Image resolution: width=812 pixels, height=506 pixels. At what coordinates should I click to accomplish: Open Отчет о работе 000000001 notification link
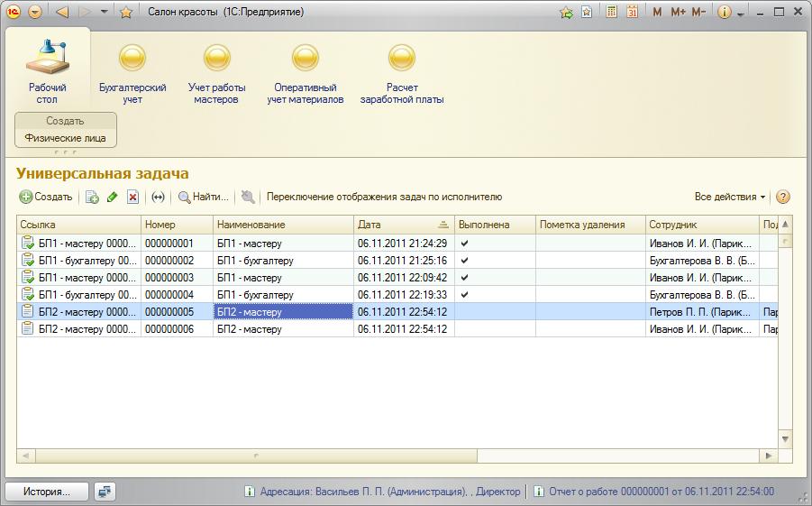(x=661, y=492)
